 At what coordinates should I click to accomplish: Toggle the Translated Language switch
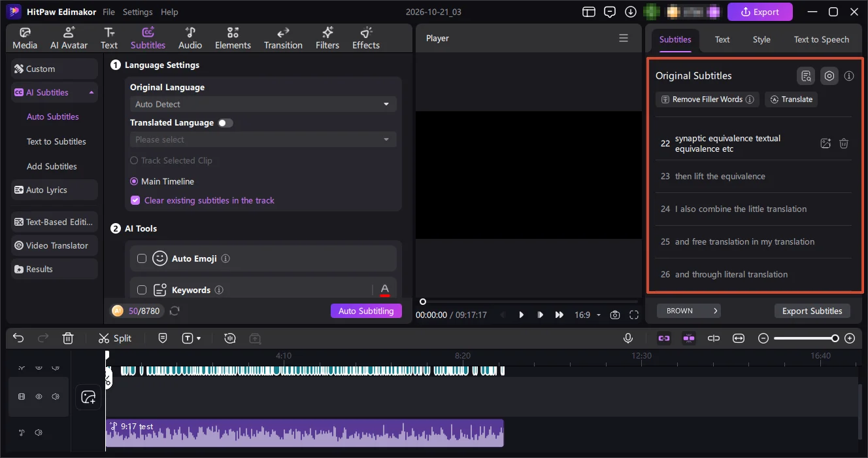[x=225, y=123]
